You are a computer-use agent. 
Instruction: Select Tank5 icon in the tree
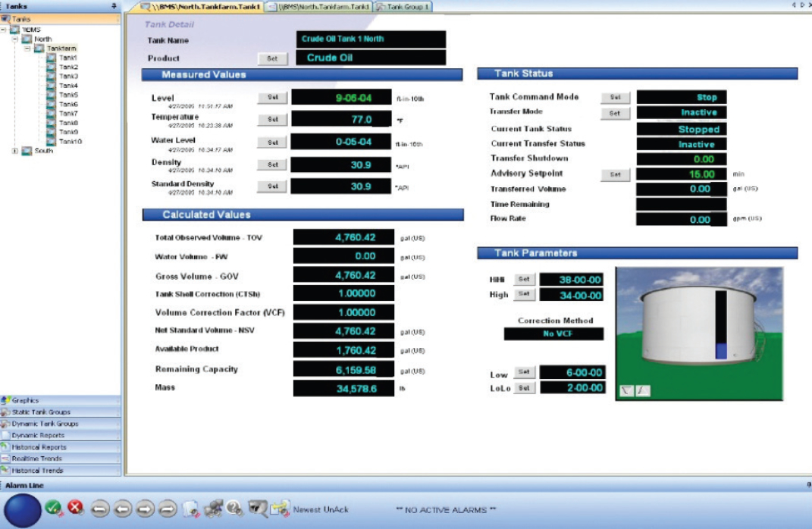(51, 95)
